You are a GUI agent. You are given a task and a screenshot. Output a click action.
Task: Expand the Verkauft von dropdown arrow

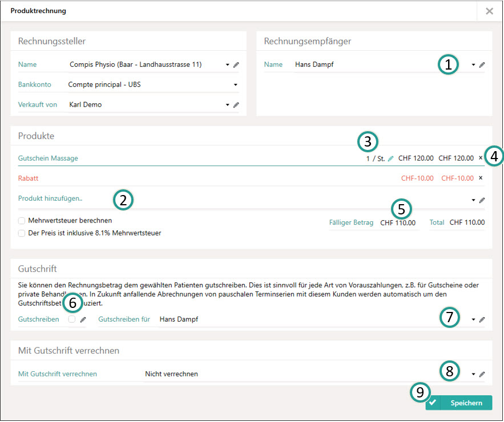point(227,105)
